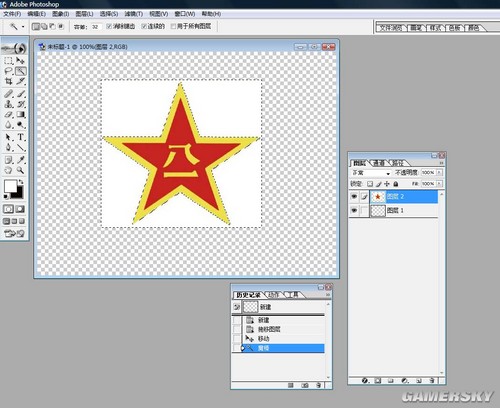Open the 滤镜(T) menu
The width and height of the screenshot is (500, 408).
134,14
